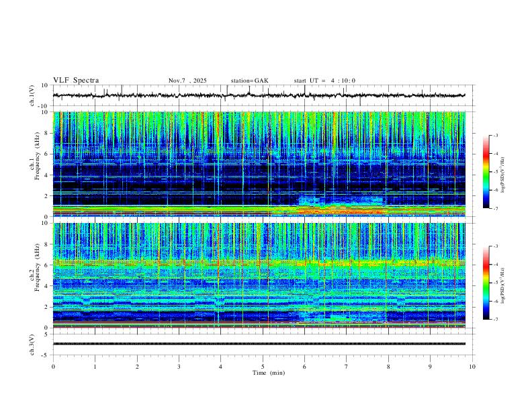Click the "-3" label on ch.2 color bar
This screenshot has height=411, width=532.
point(495,246)
